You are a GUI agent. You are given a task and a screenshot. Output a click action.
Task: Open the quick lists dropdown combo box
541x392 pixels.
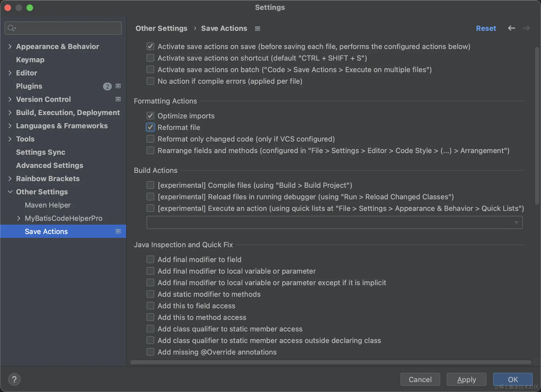334,222
